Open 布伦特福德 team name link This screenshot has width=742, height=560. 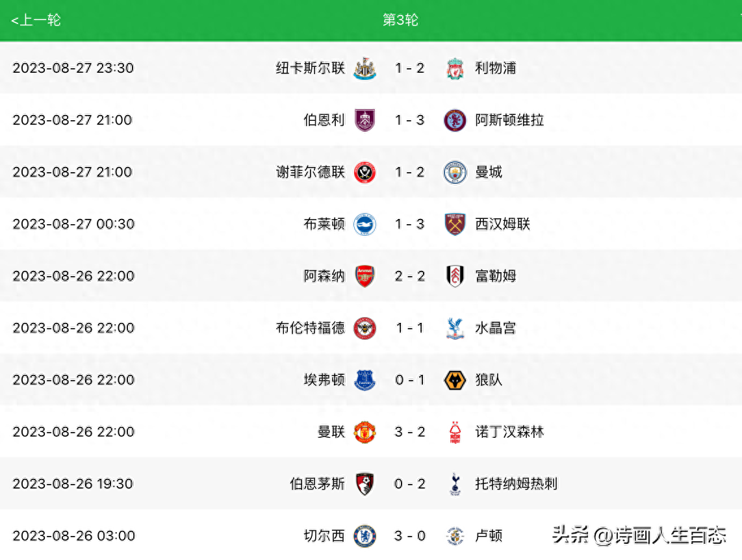(311, 328)
